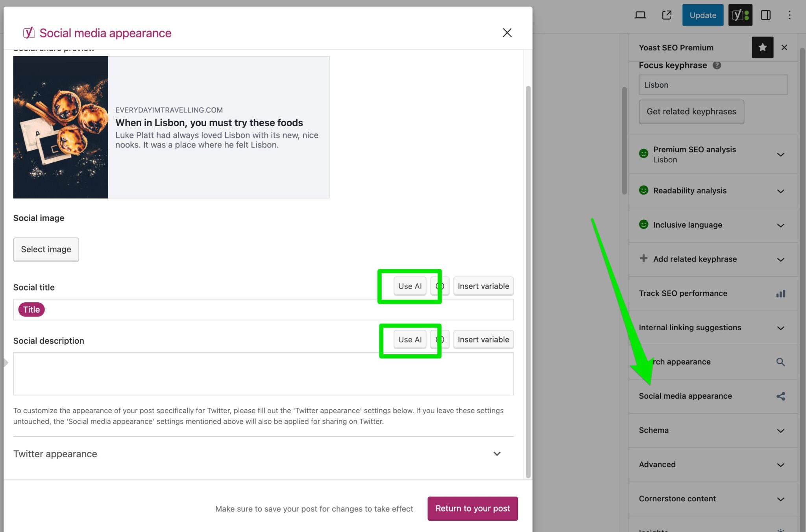Screen dimensions: 806x532
Task: Open post preview via the external link icon
Action: [x=667, y=15]
